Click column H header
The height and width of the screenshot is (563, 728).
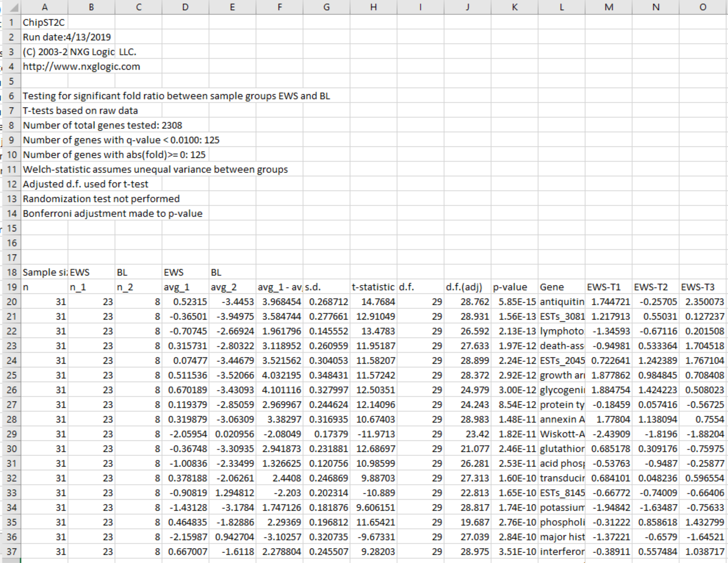click(x=373, y=7)
